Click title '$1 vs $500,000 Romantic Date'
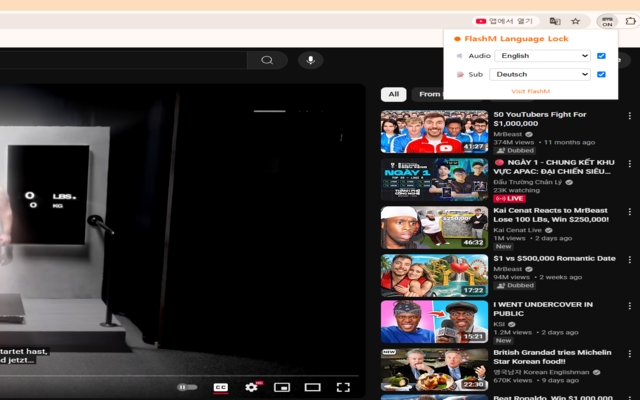The height and width of the screenshot is (400, 640). tap(554, 258)
